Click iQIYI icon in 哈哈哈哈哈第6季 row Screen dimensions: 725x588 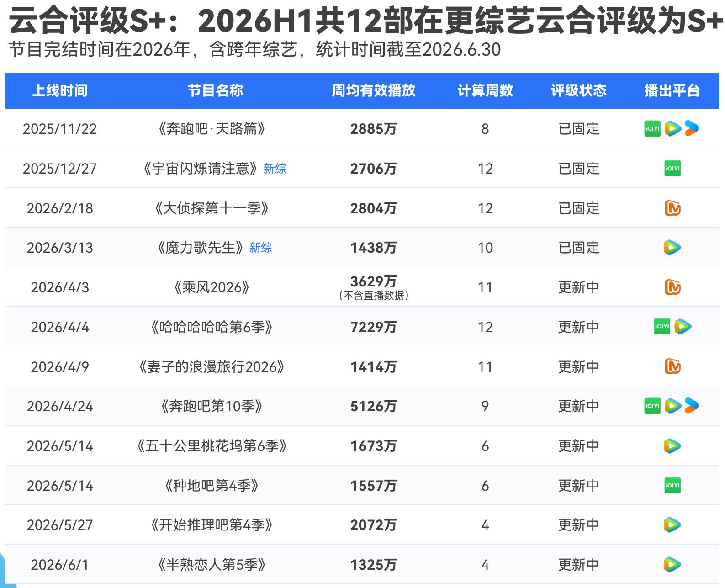pos(662,327)
